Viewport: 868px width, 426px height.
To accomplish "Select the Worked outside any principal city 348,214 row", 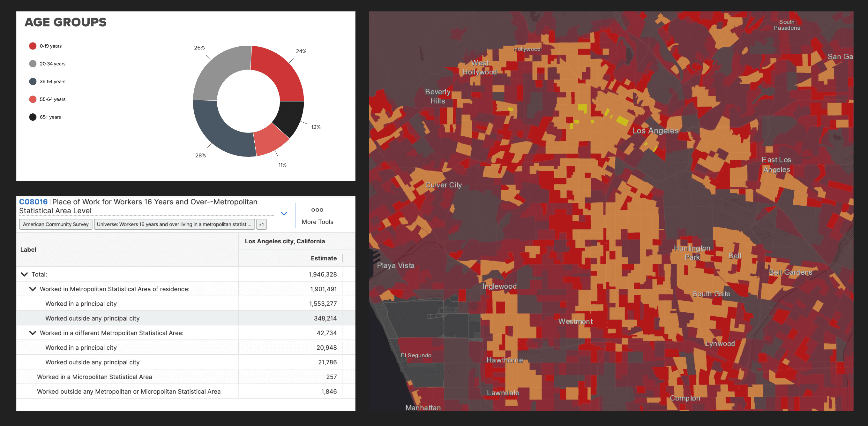I will (x=92, y=318).
